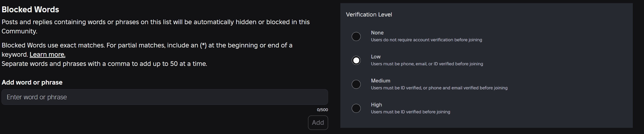
Task: Click the 0/500 character counter
Action: coord(322,110)
